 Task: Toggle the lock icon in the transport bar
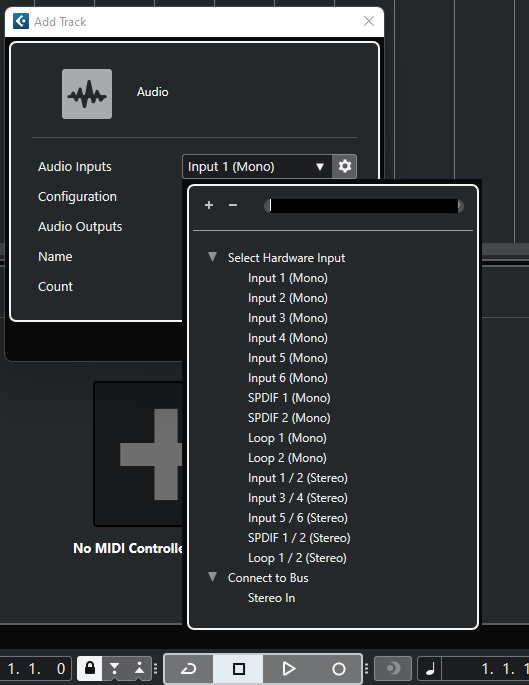coord(90,668)
